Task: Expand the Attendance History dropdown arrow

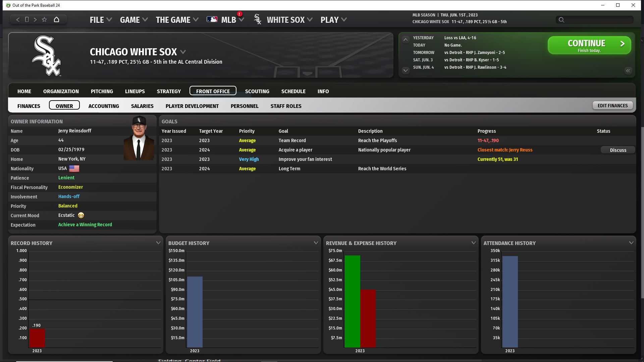Action: tap(631, 243)
